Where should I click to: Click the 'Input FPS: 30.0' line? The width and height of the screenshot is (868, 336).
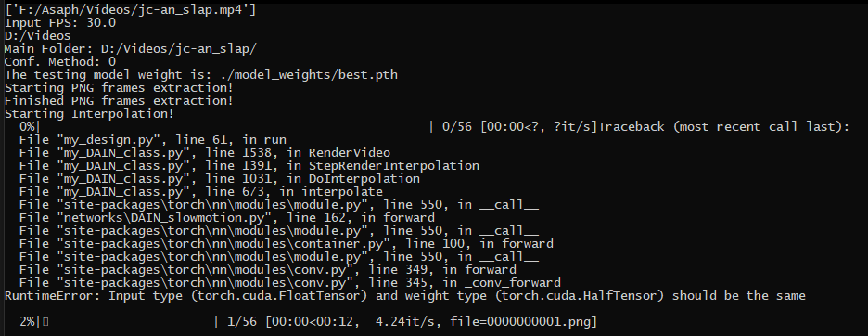tap(60, 22)
